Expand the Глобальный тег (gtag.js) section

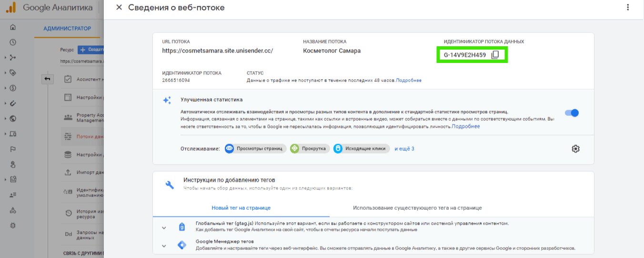click(164, 228)
